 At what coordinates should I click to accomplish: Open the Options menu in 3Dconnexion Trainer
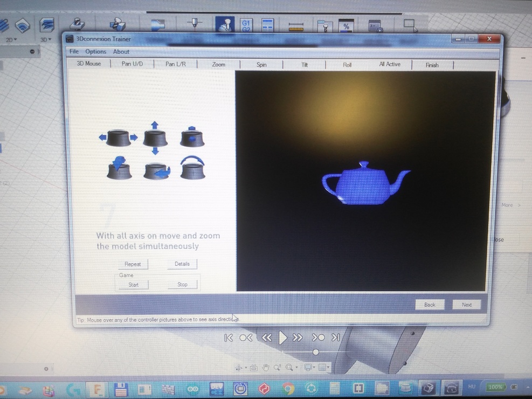click(96, 52)
